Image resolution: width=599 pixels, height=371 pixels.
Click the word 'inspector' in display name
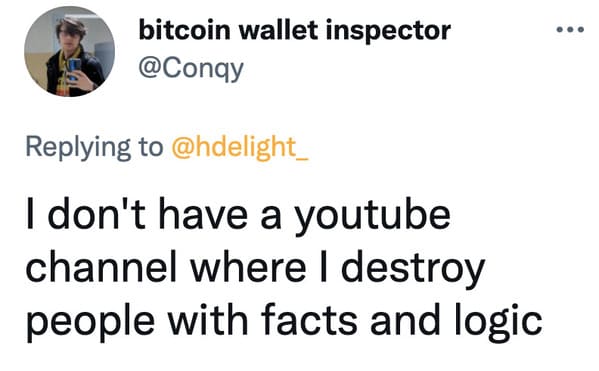(x=389, y=32)
